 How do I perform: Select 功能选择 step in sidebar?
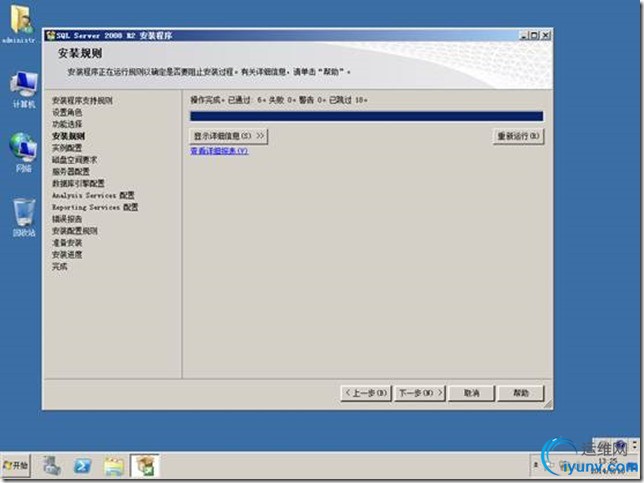click(67, 124)
